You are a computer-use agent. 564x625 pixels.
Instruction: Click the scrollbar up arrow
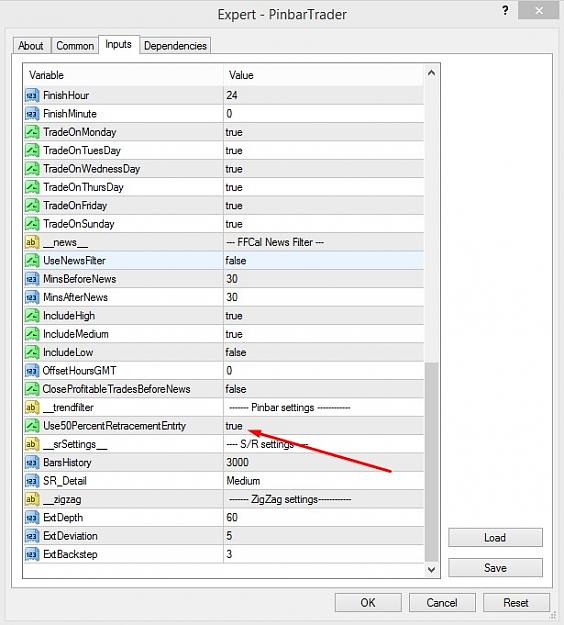pyautogui.click(x=431, y=73)
